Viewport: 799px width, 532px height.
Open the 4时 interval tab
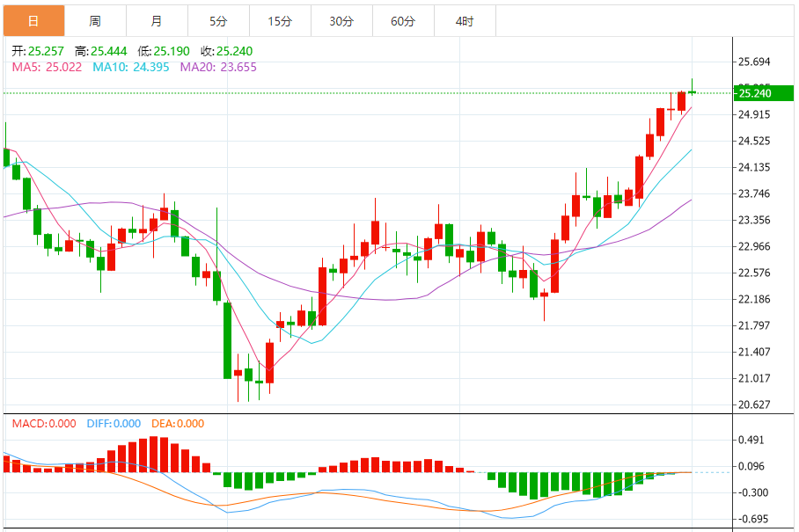465,21
